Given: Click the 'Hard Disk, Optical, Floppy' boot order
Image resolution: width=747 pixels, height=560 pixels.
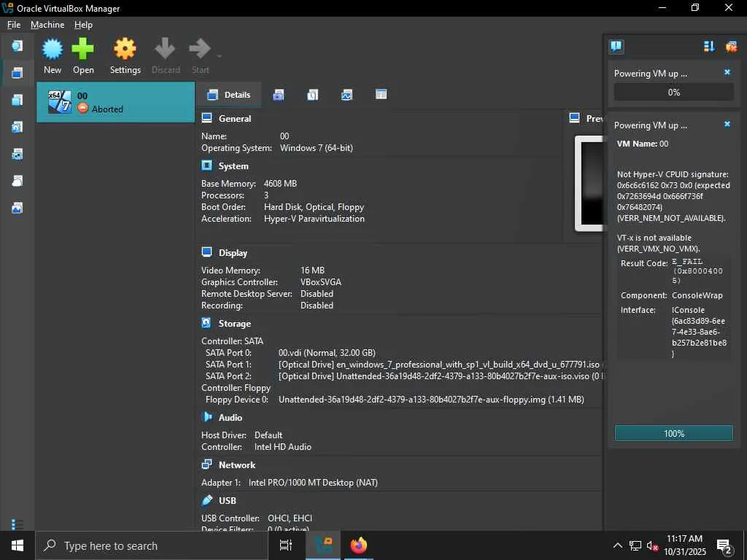Looking at the screenshot, I should click(x=314, y=207).
